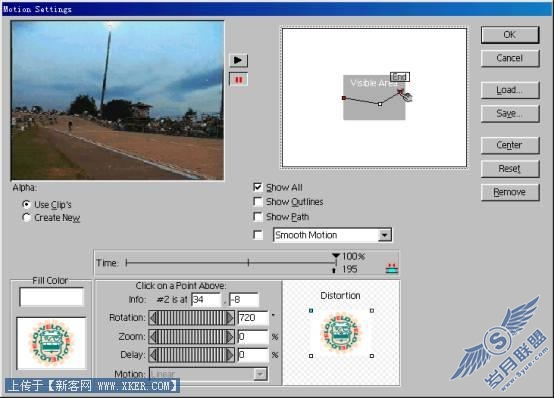The image size is (554, 398).
Task: Select the middle point on motion path
Action: pos(380,104)
